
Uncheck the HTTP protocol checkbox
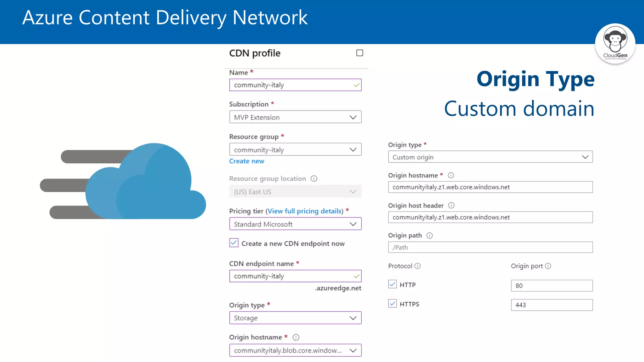[x=392, y=284]
